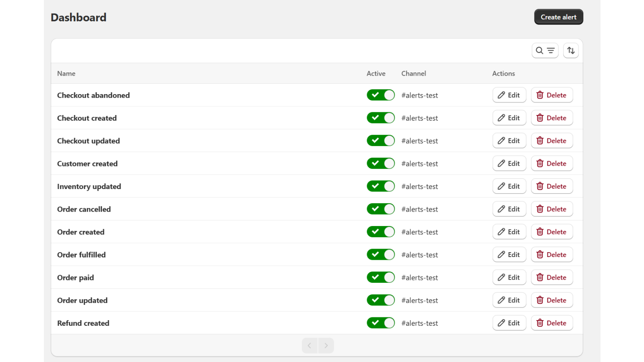Click Edit on the Order created row
Screen dimensions: 644x362
[509, 232]
